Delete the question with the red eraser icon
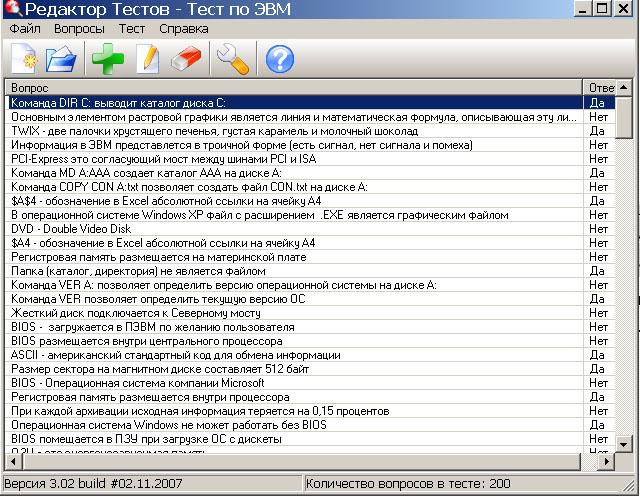The image size is (640, 498). pos(186,59)
